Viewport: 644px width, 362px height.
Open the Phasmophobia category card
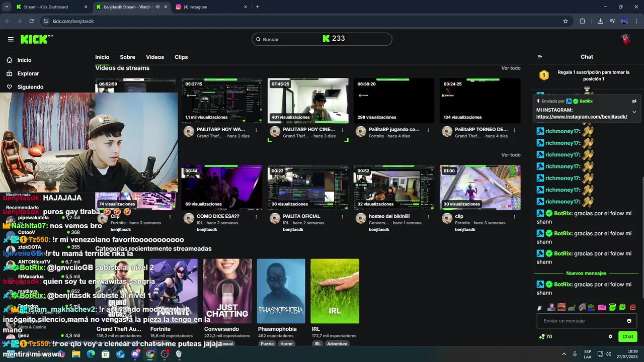click(281, 291)
